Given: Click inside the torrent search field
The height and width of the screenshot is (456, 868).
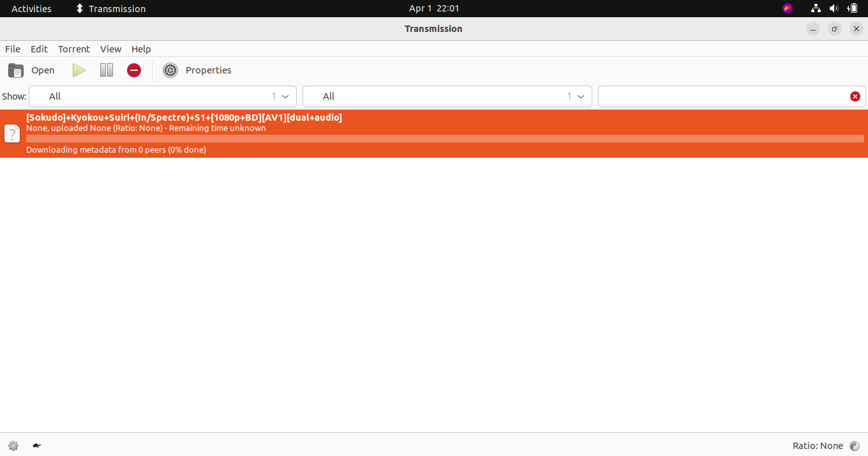Looking at the screenshot, I should 728,96.
